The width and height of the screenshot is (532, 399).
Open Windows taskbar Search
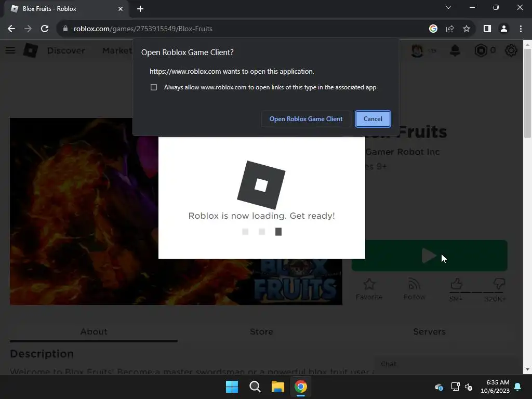tap(255, 387)
